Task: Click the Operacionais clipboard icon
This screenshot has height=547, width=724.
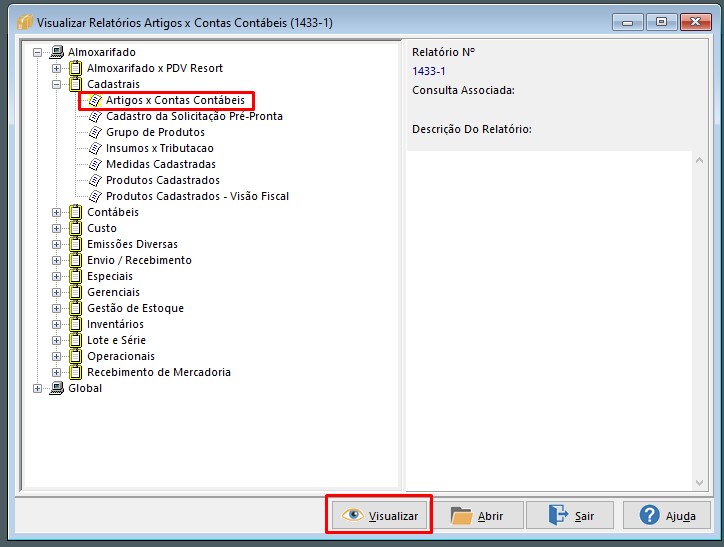Action: 75,356
